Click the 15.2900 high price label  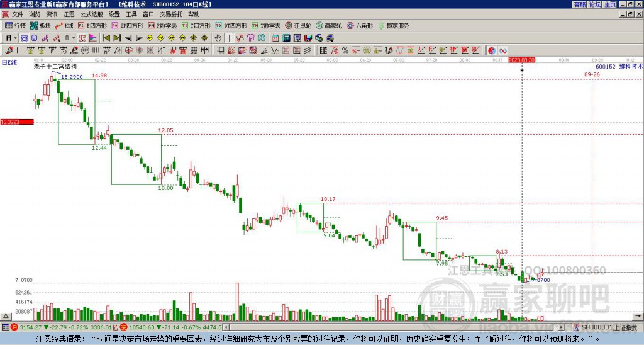click(72, 76)
